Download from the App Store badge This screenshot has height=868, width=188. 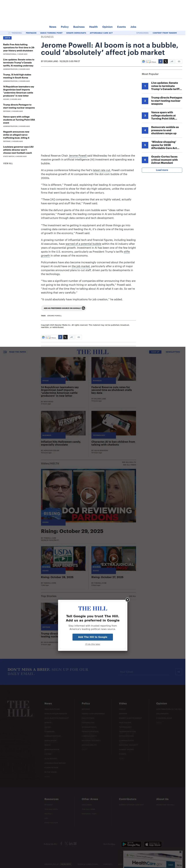tap(153, 844)
